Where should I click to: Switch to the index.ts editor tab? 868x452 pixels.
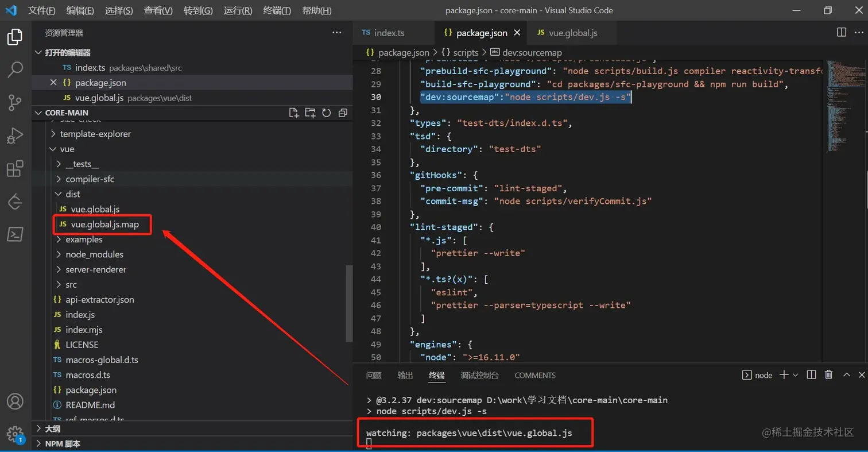394,33
